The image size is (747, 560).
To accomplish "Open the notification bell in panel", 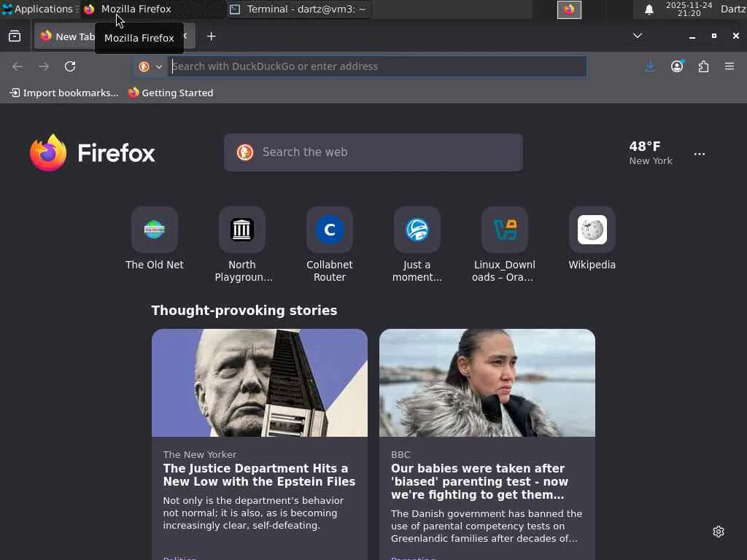I will 649,9.
